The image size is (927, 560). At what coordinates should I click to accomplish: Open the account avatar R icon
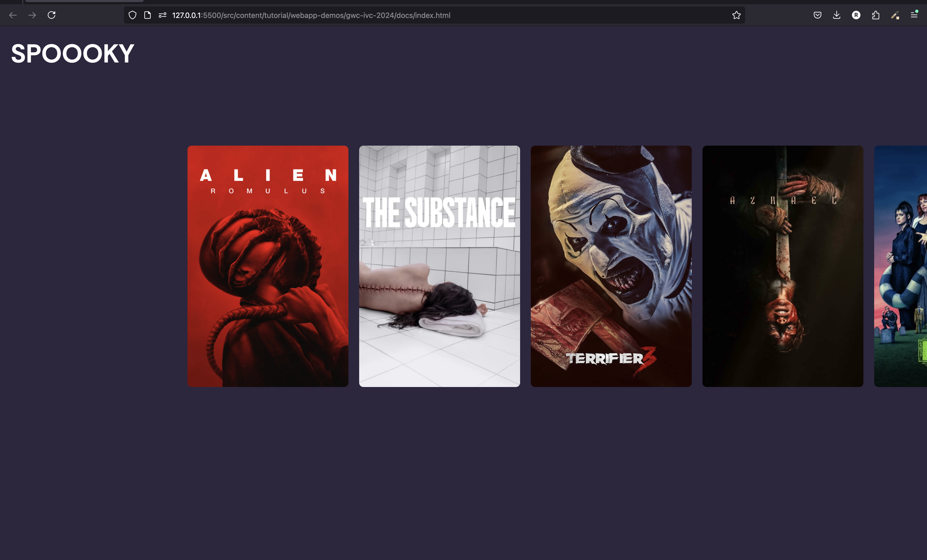pyautogui.click(x=856, y=15)
